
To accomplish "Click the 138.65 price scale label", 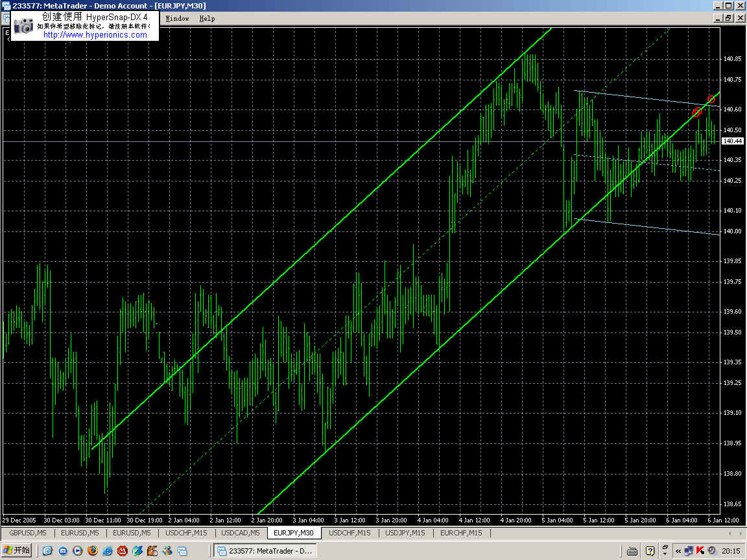I will [732, 504].
